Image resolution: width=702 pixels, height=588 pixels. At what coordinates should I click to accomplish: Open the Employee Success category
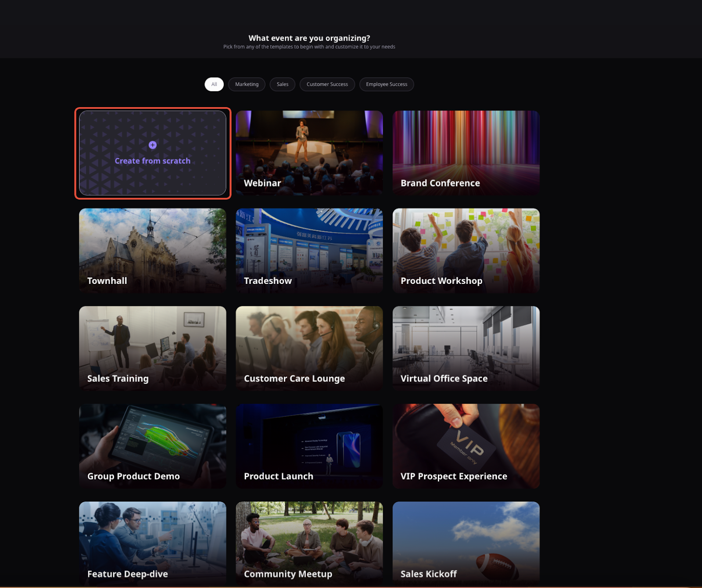point(386,84)
